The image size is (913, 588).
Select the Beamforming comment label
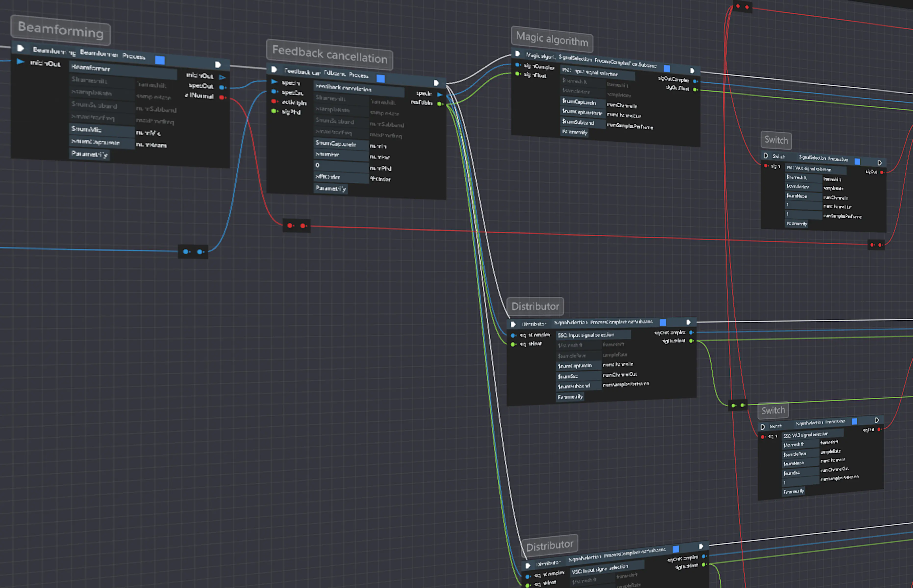61,30
